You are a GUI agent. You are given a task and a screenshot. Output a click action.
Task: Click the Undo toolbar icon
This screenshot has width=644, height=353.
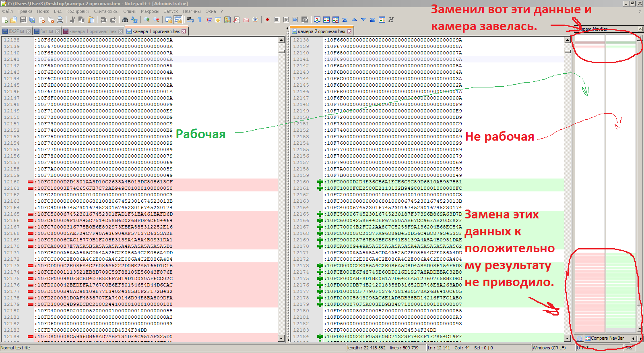point(103,20)
